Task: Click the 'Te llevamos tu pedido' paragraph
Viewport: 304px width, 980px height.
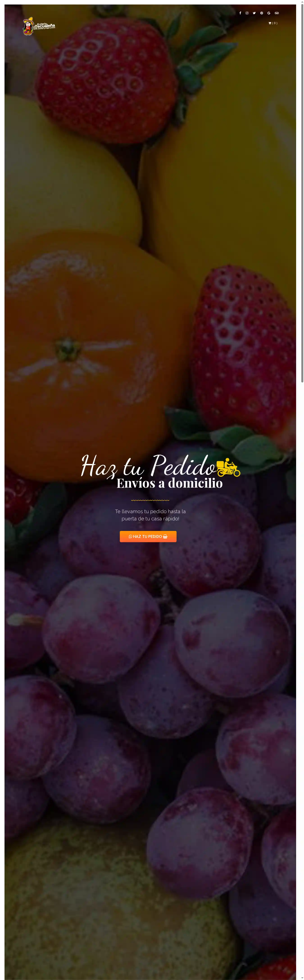Action: pyautogui.click(x=150, y=515)
